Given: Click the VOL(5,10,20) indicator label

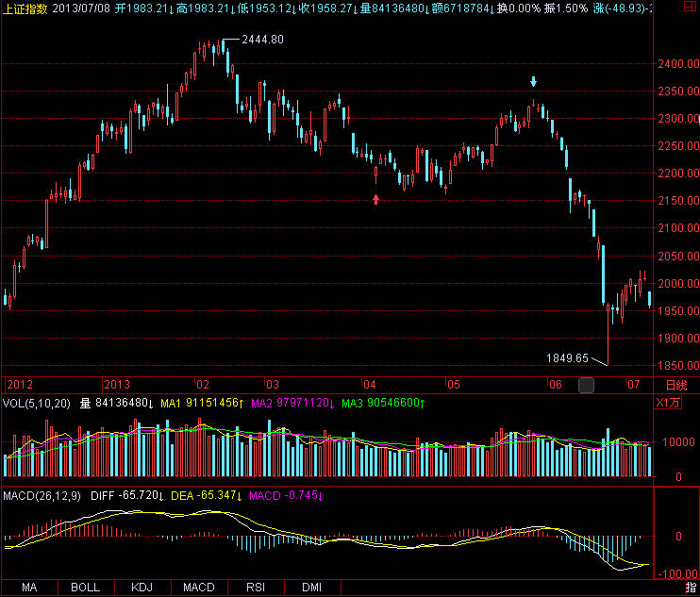Looking at the screenshot, I should coord(37,404).
